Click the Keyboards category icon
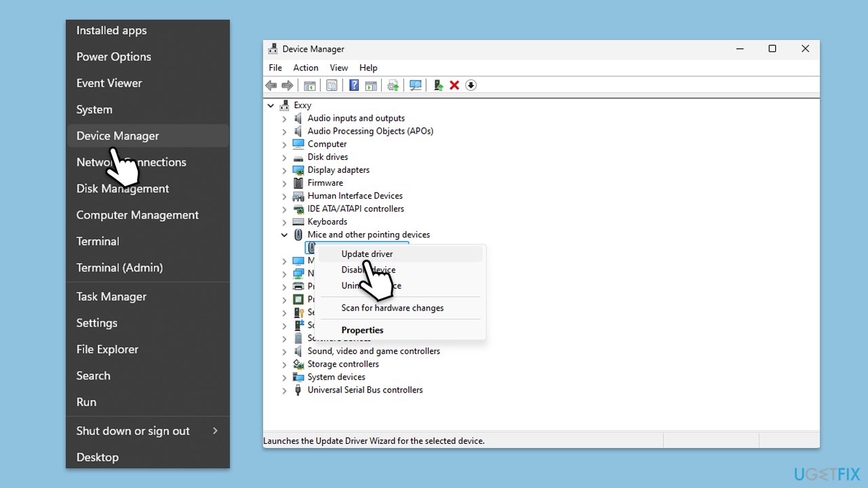 [x=298, y=222]
